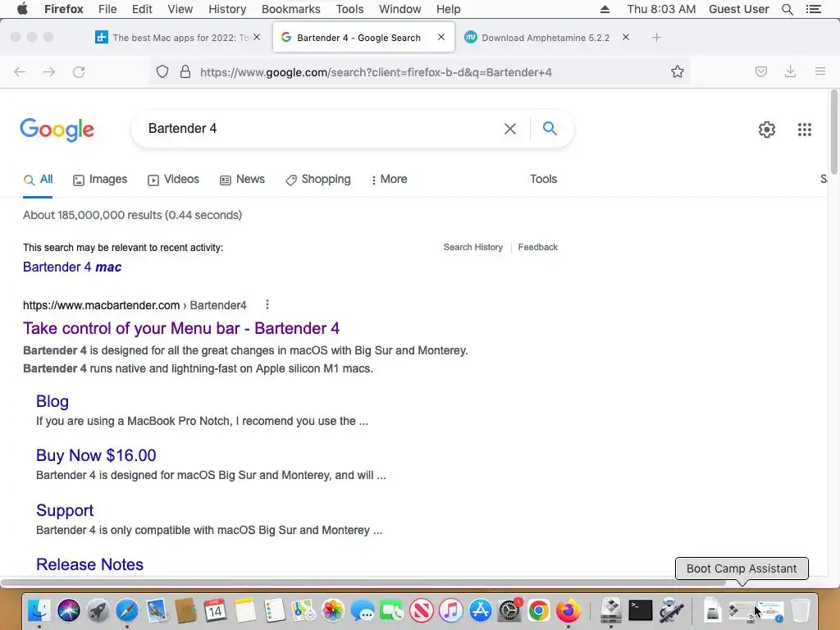Open Launchpad in the Dock
This screenshot has height=630, width=840.
point(98,610)
